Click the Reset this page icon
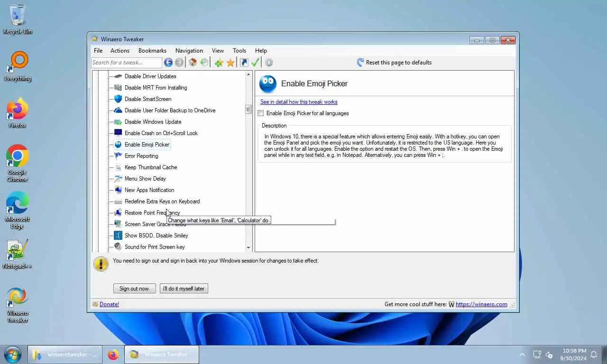 360,62
